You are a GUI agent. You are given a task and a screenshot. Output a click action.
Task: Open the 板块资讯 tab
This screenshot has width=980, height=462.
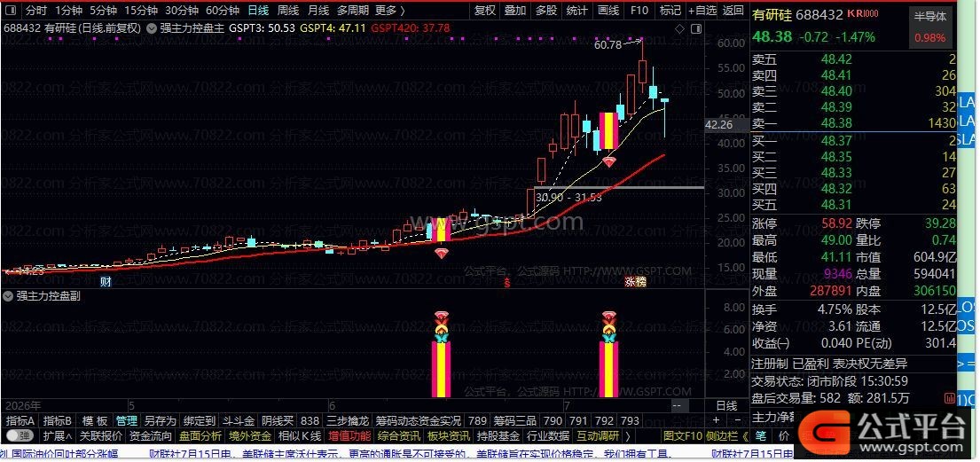click(x=449, y=435)
